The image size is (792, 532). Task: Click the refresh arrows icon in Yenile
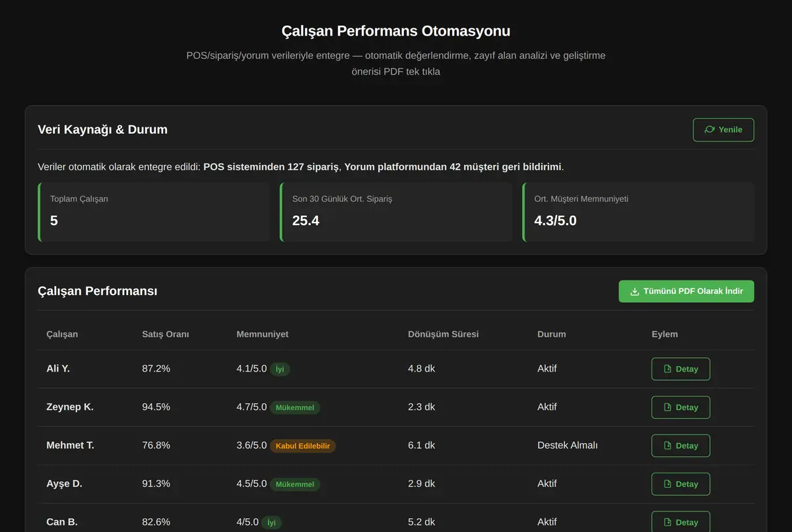click(x=709, y=130)
